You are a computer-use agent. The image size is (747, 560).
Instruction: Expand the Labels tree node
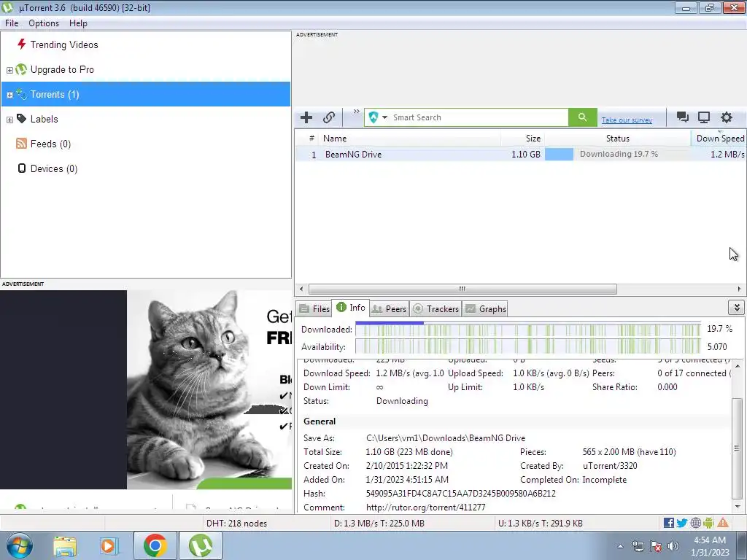tap(9, 120)
